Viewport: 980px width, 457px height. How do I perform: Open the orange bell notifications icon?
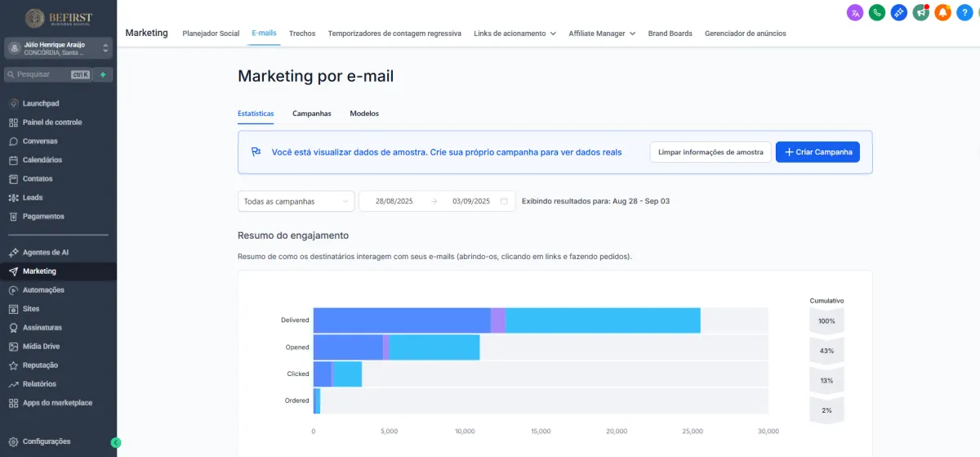pyautogui.click(x=943, y=12)
